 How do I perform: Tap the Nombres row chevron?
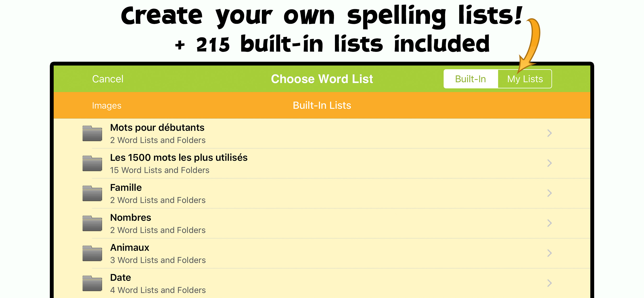tap(549, 223)
